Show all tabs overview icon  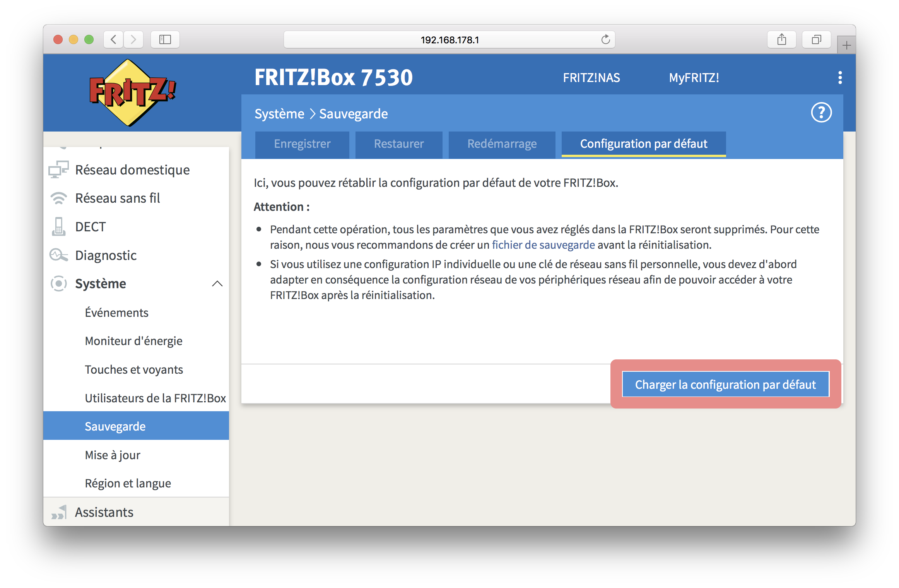click(816, 39)
